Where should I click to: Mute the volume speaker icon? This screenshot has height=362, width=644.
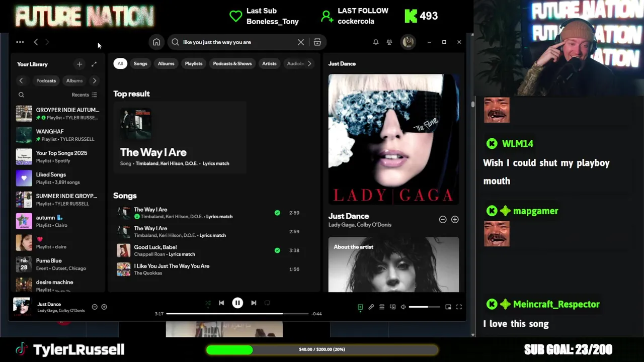coord(403,307)
